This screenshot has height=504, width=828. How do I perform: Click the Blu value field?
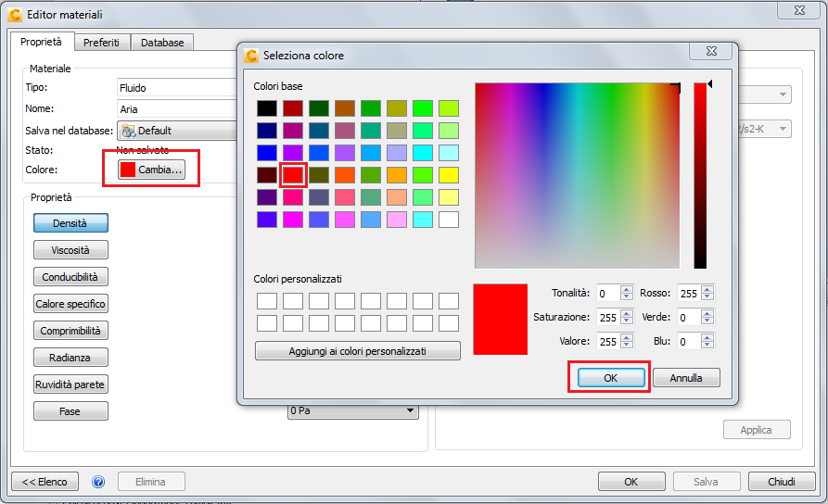pos(689,342)
